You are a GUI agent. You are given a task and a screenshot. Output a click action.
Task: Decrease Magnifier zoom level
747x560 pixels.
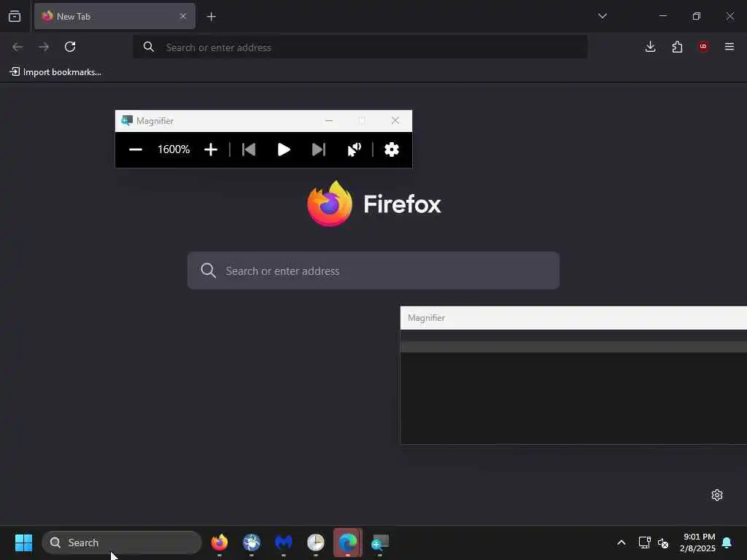point(136,149)
